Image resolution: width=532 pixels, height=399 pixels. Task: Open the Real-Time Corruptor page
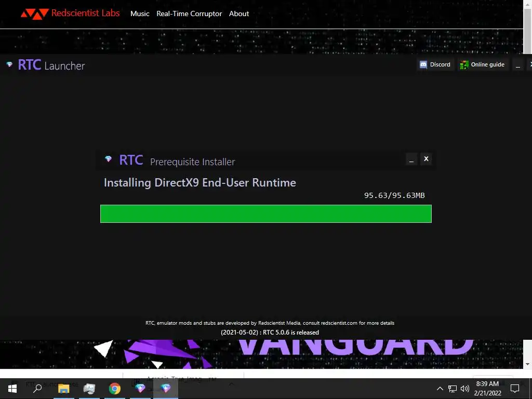[x=189, y=14]
